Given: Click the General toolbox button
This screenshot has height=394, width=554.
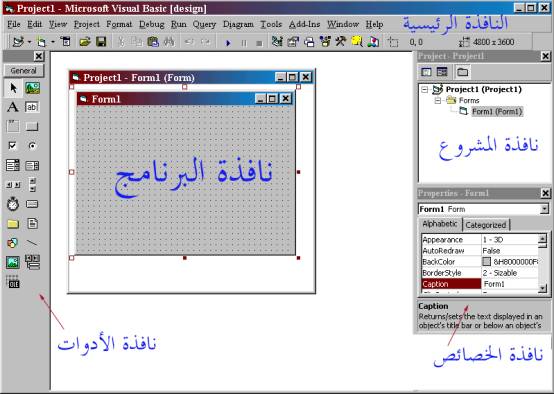Looking at the screenshot, I should (x=24, y=70).
